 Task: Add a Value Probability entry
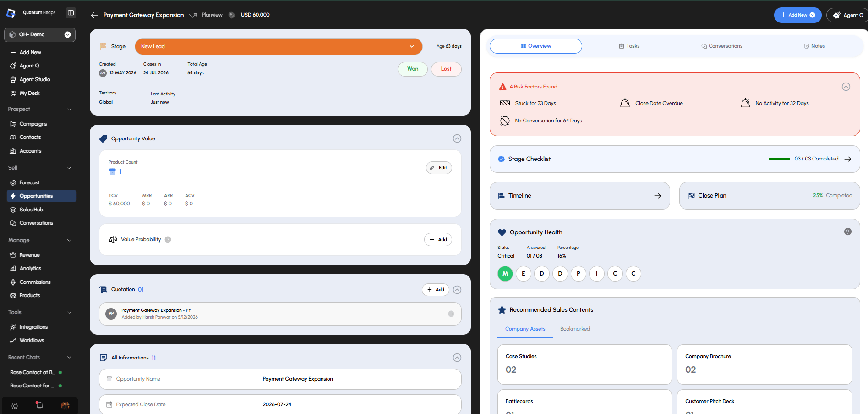click(x=438, y=240)
